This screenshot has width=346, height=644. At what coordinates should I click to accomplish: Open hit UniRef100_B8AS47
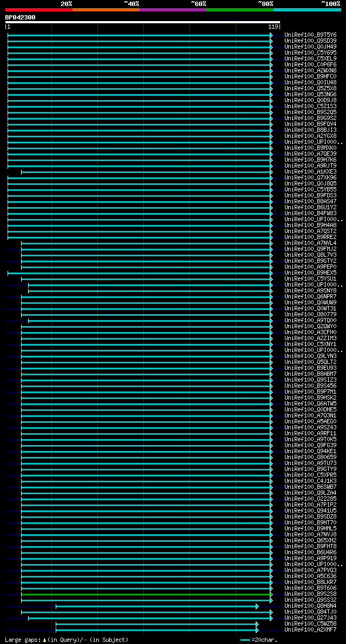(310, 202)
